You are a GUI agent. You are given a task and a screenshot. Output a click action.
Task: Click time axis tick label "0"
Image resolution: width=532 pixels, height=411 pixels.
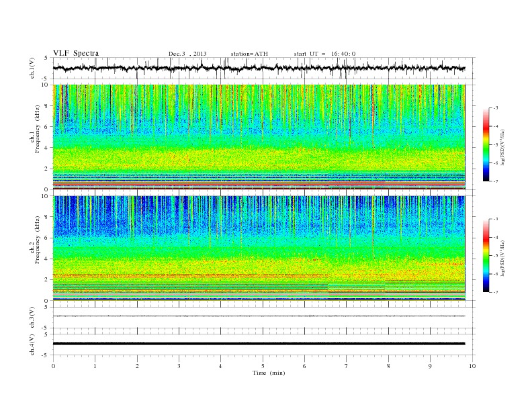pos(53,366)
